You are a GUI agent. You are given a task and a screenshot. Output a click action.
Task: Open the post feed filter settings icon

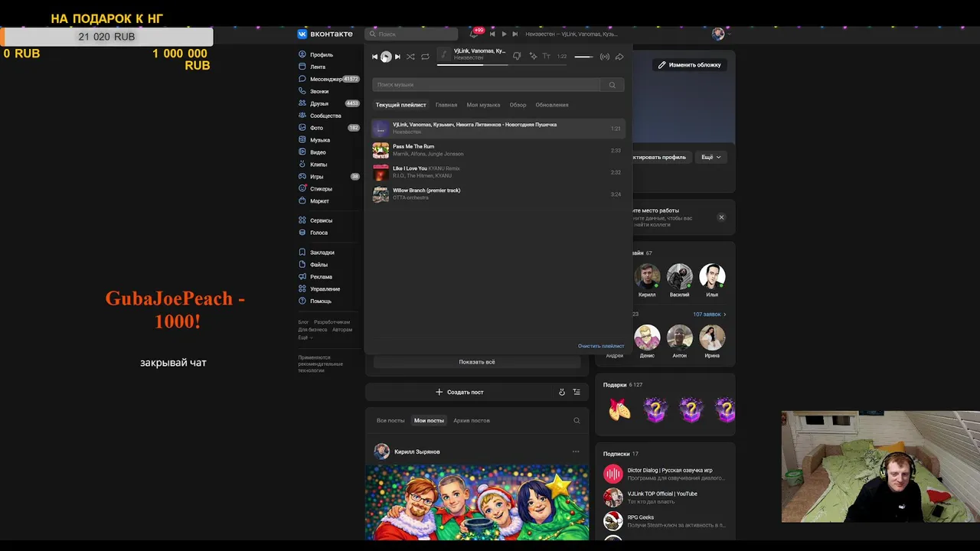point(577,392)
